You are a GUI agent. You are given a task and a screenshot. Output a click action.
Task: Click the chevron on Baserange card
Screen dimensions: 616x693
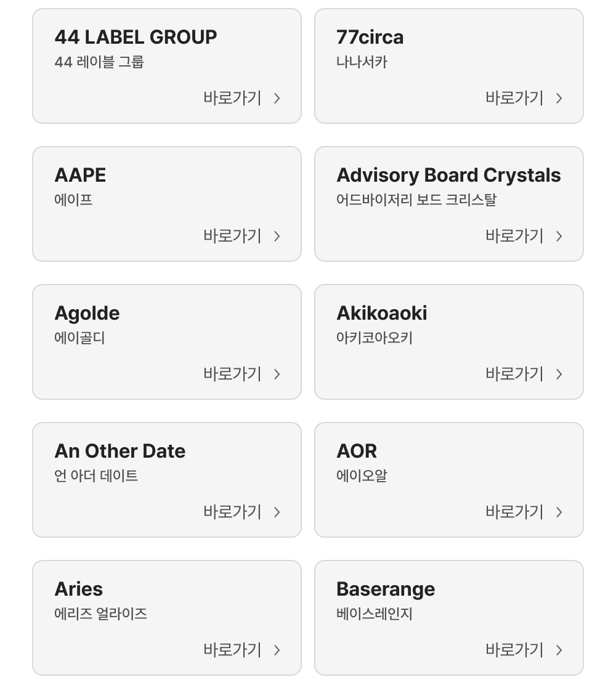click(x=559, y=650)
